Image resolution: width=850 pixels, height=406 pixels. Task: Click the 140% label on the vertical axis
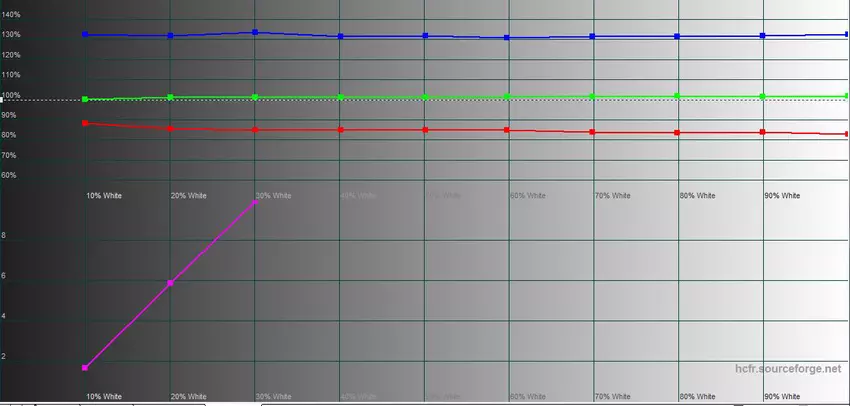tap(12, 15)
